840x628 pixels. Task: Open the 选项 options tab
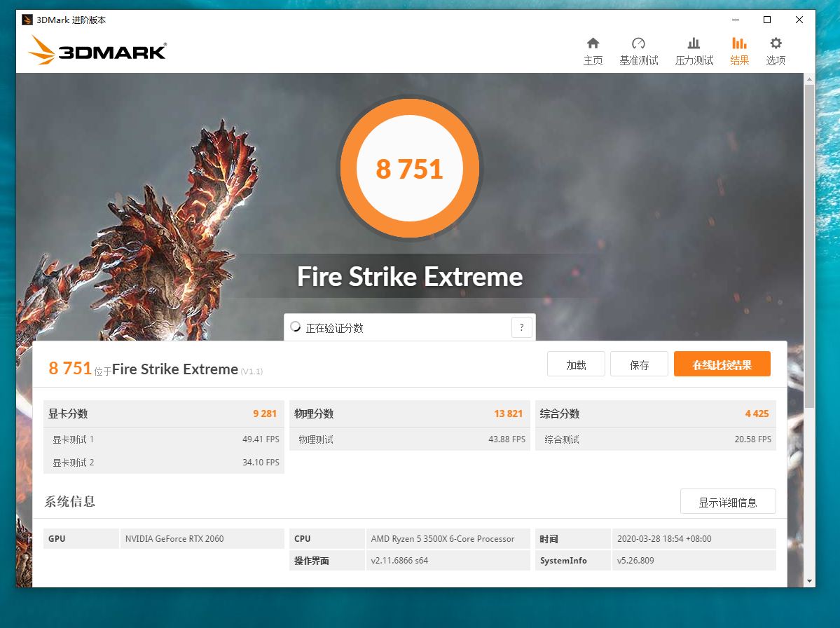coord(775,51)
